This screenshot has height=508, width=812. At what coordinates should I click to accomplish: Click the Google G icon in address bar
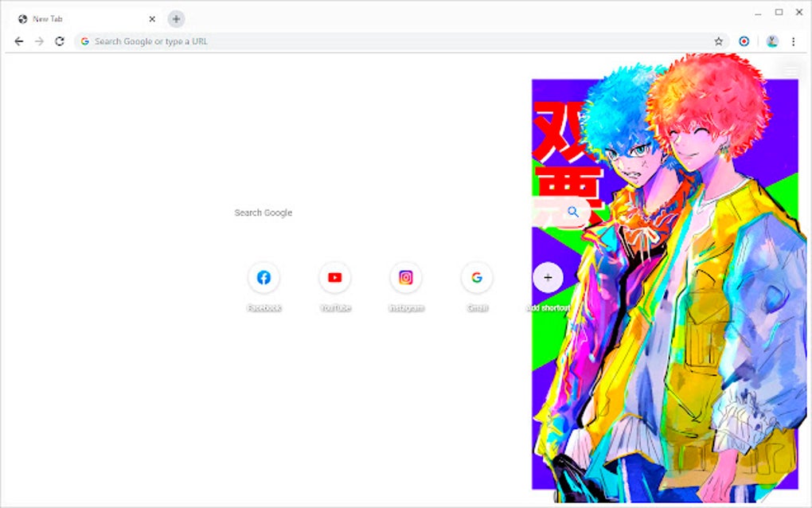click(85, 41)
